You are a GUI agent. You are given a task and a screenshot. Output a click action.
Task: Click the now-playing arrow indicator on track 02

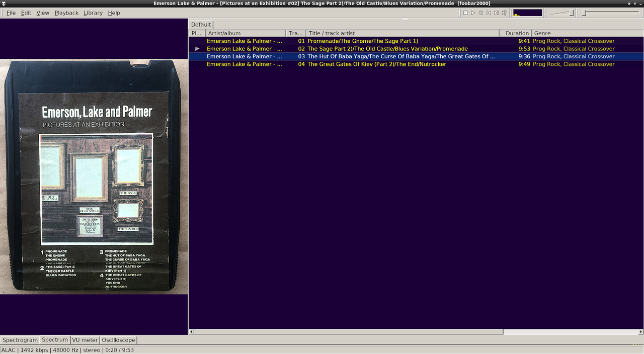[x=197, y=49]
